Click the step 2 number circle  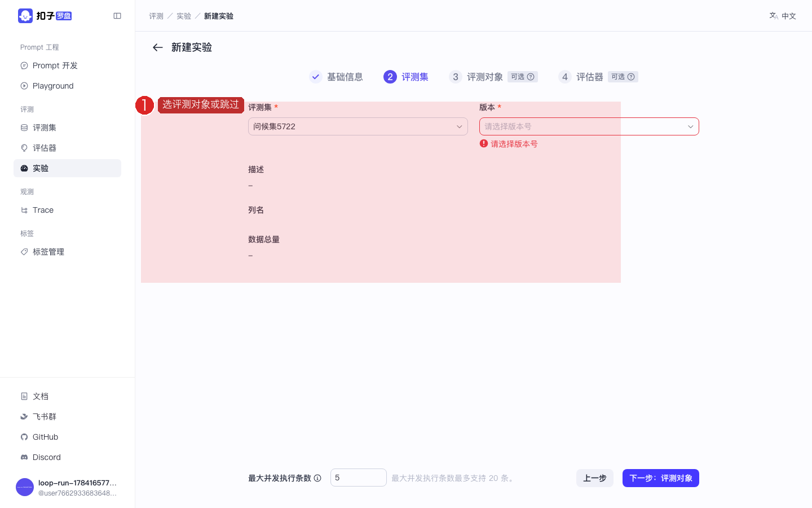coord(390,77)
